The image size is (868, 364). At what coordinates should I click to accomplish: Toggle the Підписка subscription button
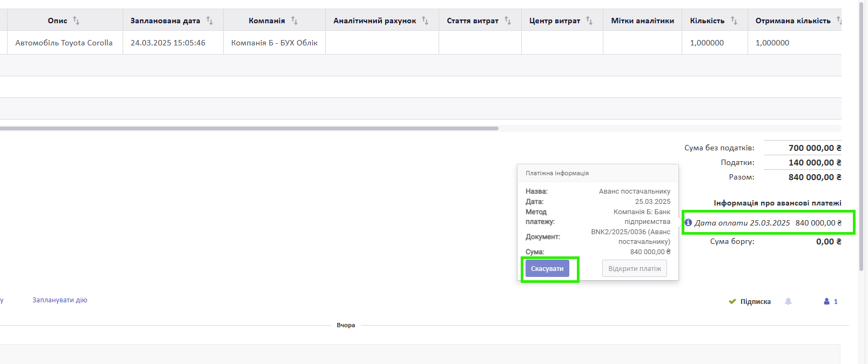[x=750, y=301]
